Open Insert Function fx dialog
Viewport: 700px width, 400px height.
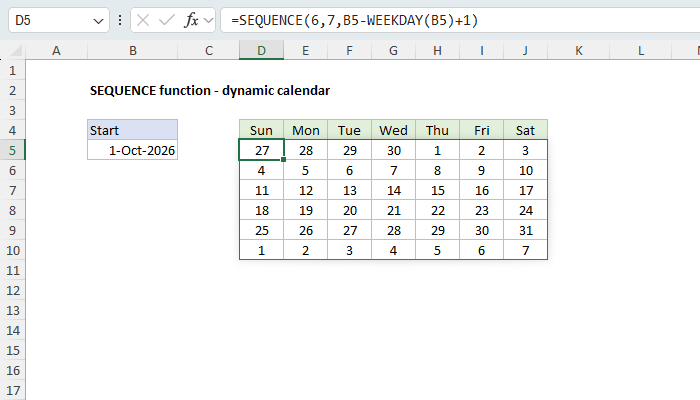[x=192, y=20]
